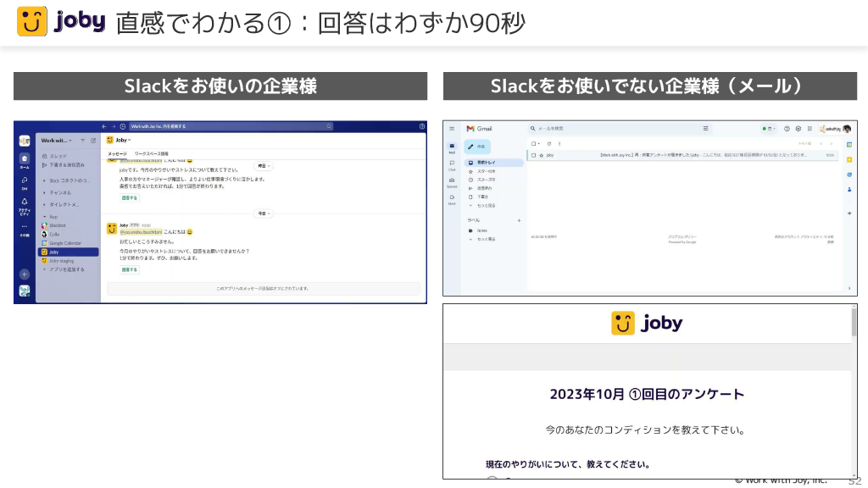Click the Slack Home icon in sidebar
Viewport: 868px width, 488px height.
pyautogui.click(x=25, y=158)
